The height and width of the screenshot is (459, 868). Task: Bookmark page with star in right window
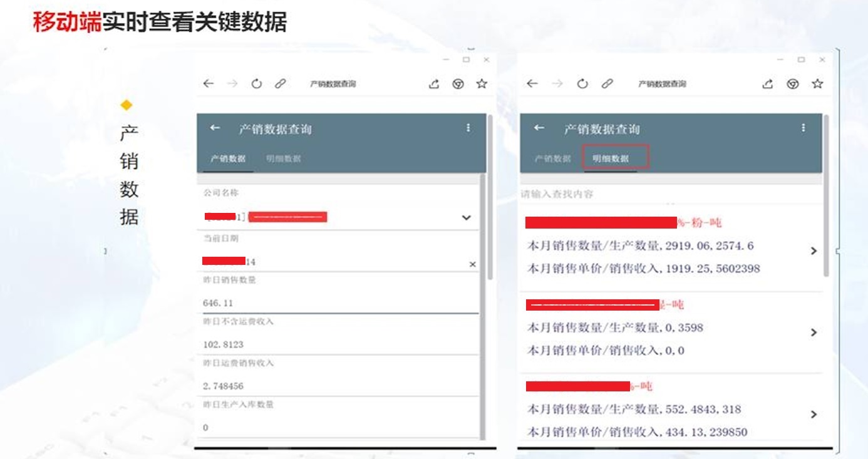817,84
